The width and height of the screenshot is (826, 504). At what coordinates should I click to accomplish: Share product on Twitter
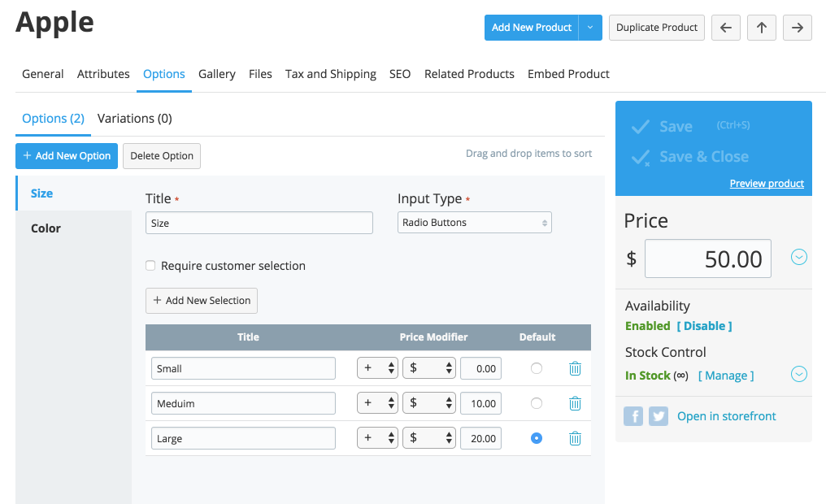tap(659, 416)
